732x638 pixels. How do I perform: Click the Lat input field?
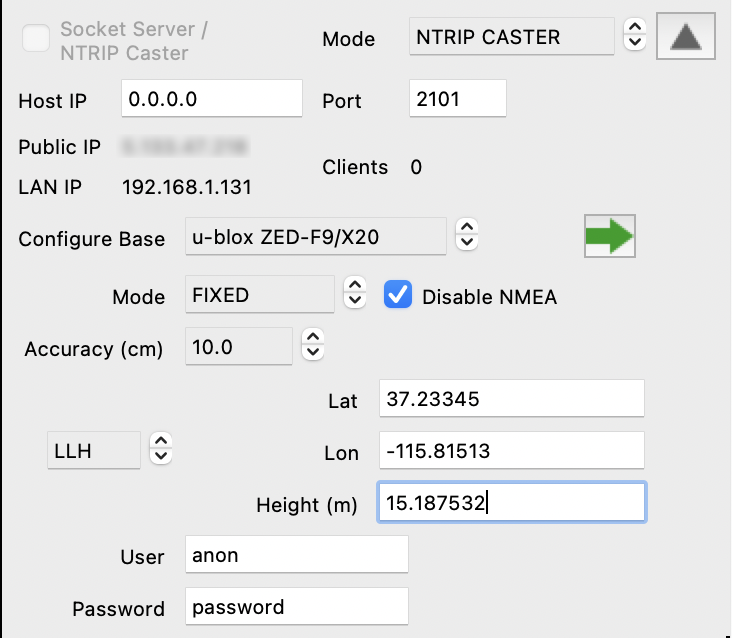point(511,399)
